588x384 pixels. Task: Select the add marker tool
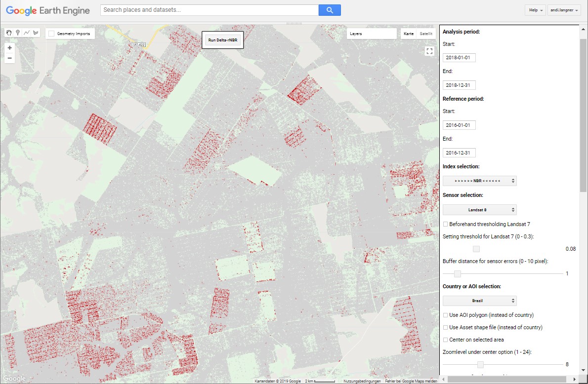pos(18,33)
